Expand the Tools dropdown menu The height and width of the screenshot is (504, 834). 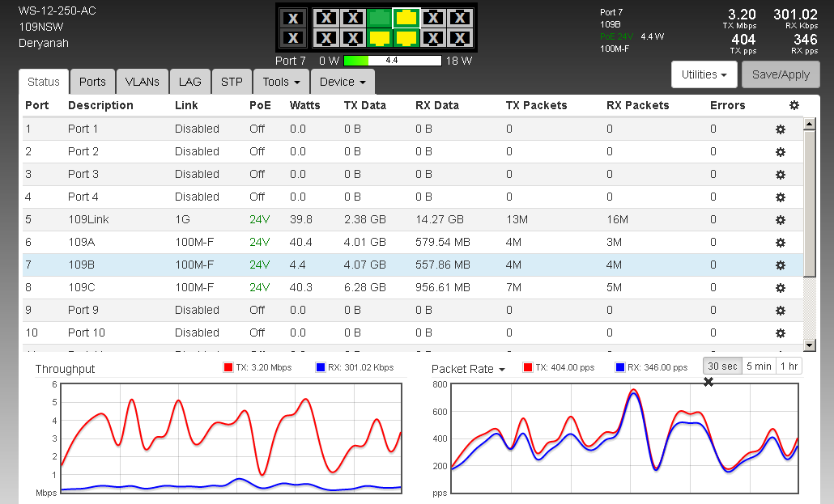click(281, 82)
